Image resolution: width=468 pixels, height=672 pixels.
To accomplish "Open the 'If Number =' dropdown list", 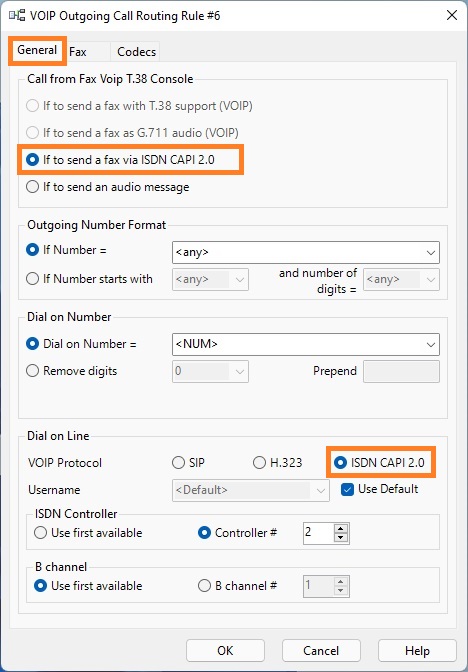I will pyautogui.click(x=431, y=252).
